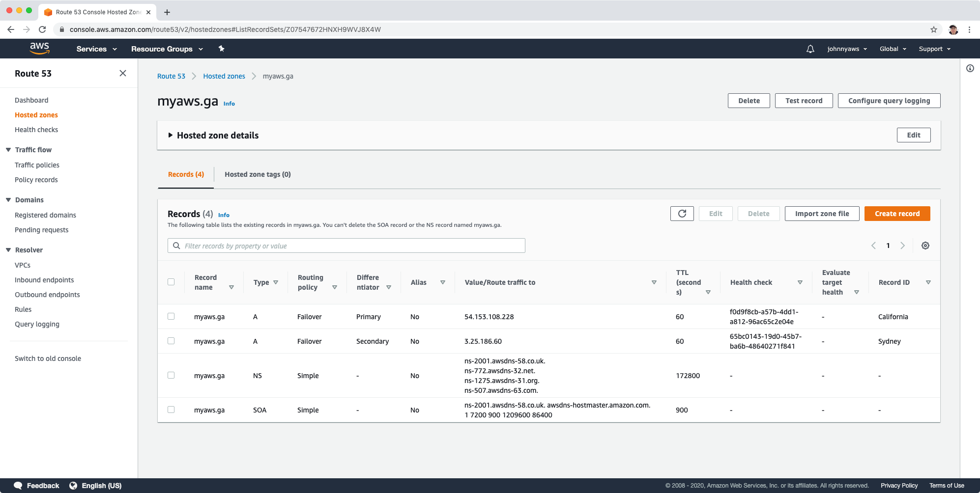Open the Services dropdown menu
This screenshot has width=980, height=493.
[x=97, y=49]
